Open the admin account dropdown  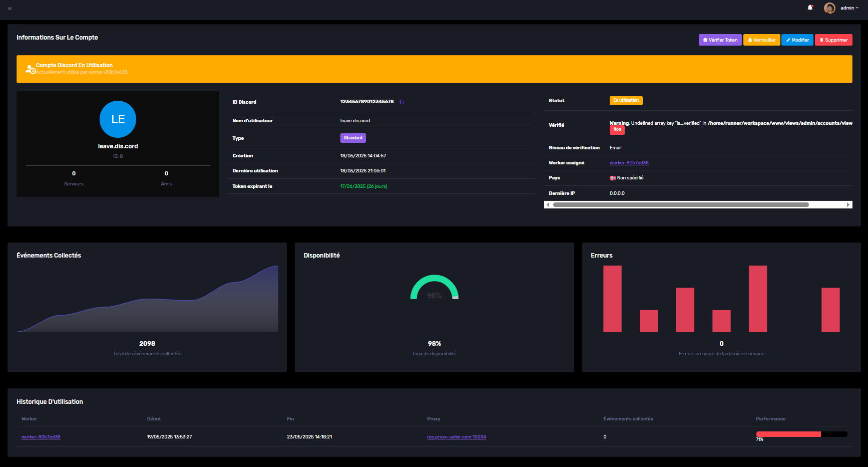click(848, 8)
